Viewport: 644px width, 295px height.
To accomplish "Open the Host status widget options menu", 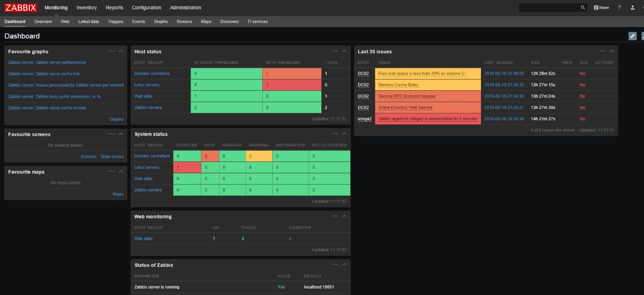I will (x=335, y=51).
